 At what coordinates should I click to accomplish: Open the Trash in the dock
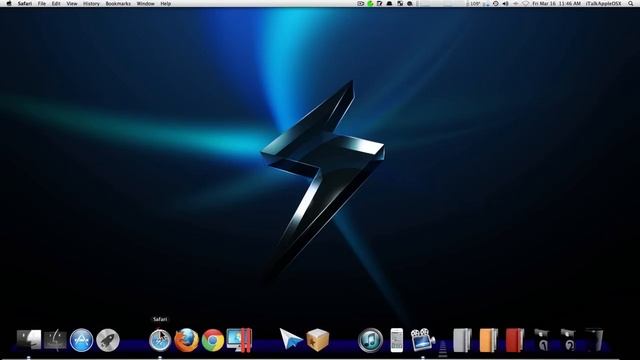point(594,339)
